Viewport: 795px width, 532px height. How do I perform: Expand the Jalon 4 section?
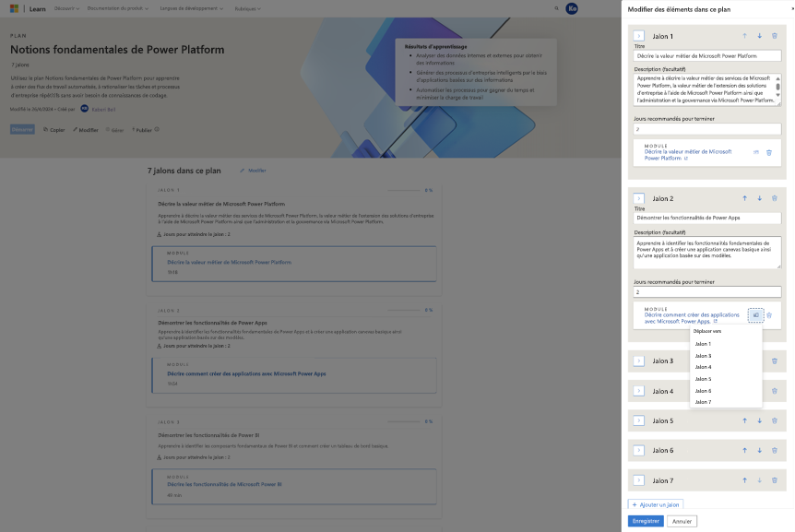pos(639,391)
